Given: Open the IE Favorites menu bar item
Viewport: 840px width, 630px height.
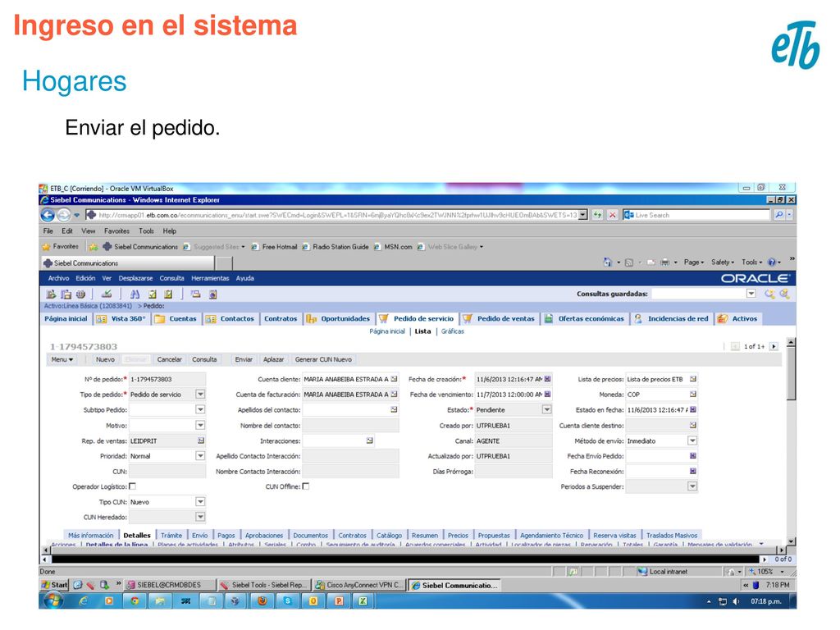Looking at the screenshot, I should 116,231.
